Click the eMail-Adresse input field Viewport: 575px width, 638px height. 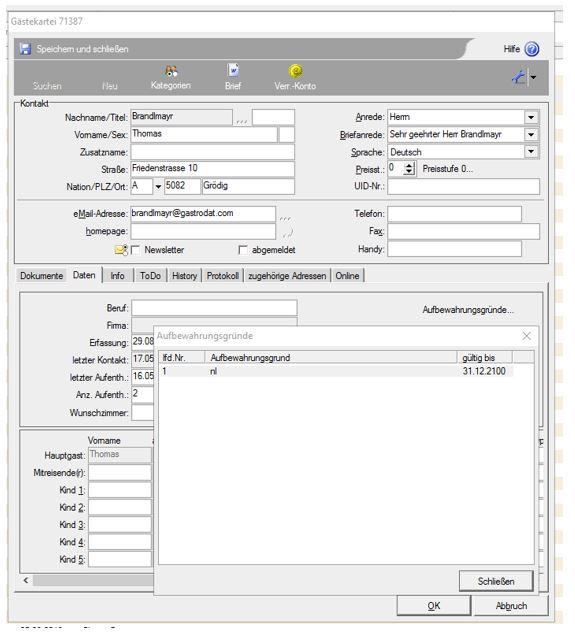click(x=203, y=214)
